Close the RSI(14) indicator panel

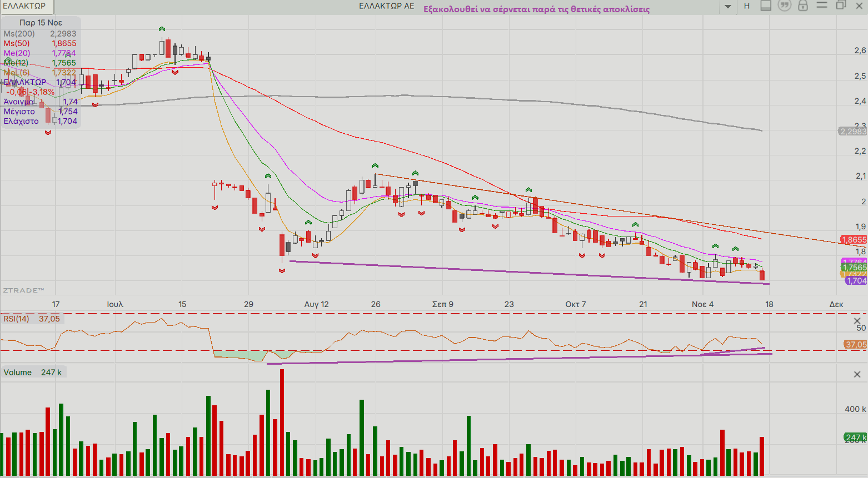[x=857, y=321]
